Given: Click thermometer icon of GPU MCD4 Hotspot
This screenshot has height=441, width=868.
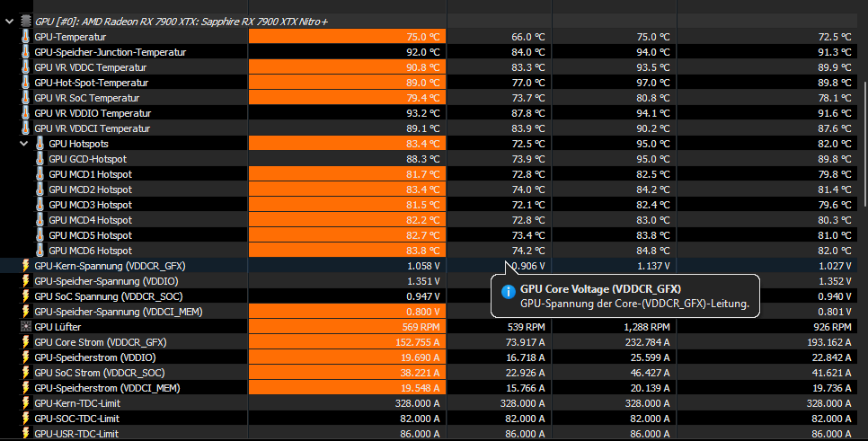Looking at the screenshot, I should click(x=40, y=220).
